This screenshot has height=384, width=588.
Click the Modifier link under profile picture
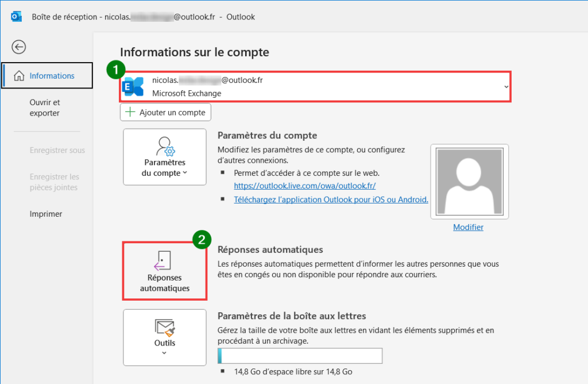468,227
